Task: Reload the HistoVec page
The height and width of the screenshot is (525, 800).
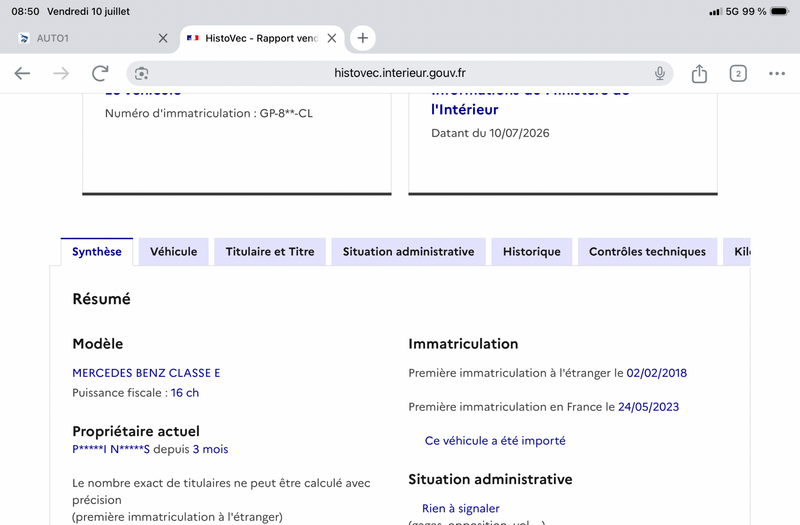Action: click(100, 73)
